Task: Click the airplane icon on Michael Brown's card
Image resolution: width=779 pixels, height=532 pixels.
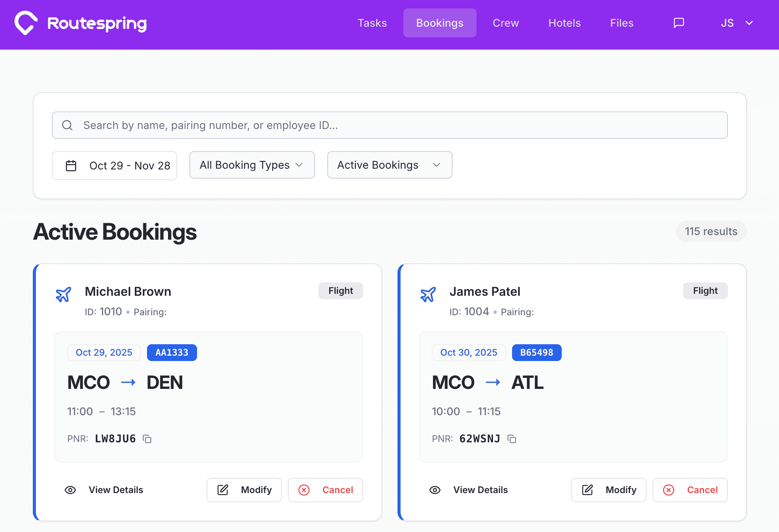Action: (x=63, y=294)
